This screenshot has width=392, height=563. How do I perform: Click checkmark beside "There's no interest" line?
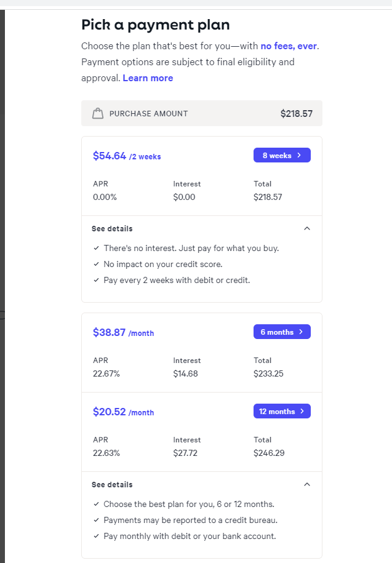click(x=96, y=248)
